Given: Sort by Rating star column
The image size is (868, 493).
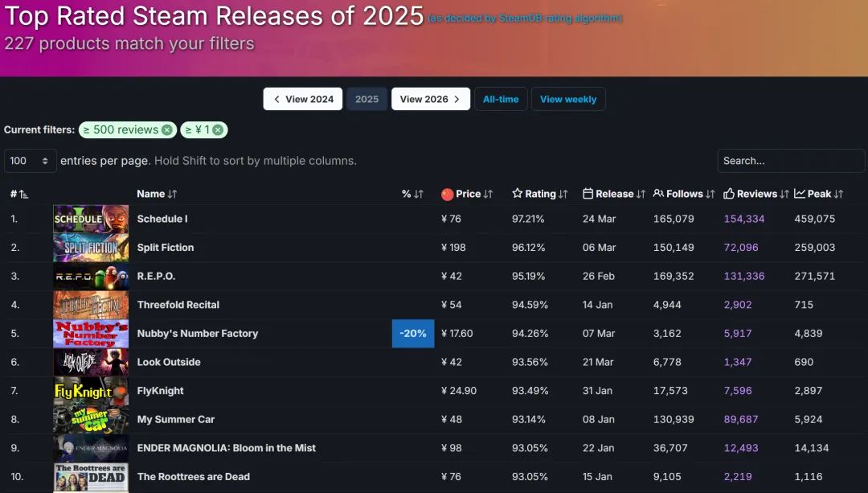Looking at the screenshot, I should click(x=540, y=194).
